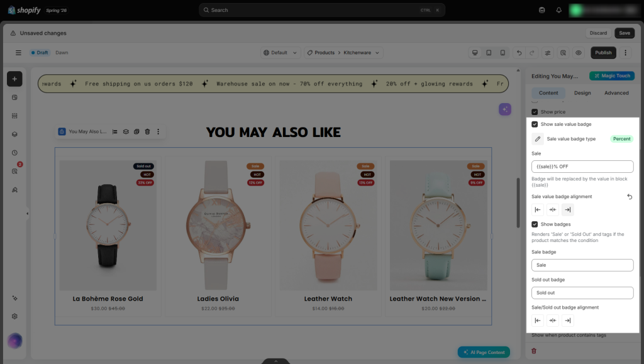Click the undo arrow in top toolbar

(519, 53)
